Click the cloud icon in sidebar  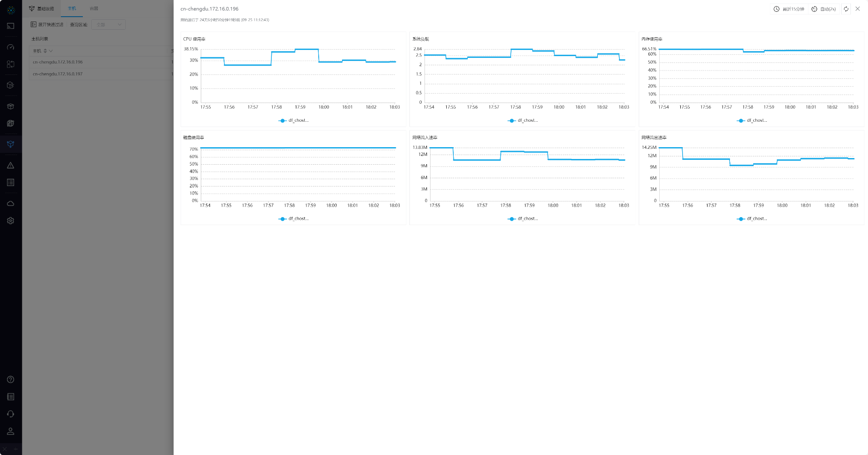pyautogui.click(x=11, y=204)
